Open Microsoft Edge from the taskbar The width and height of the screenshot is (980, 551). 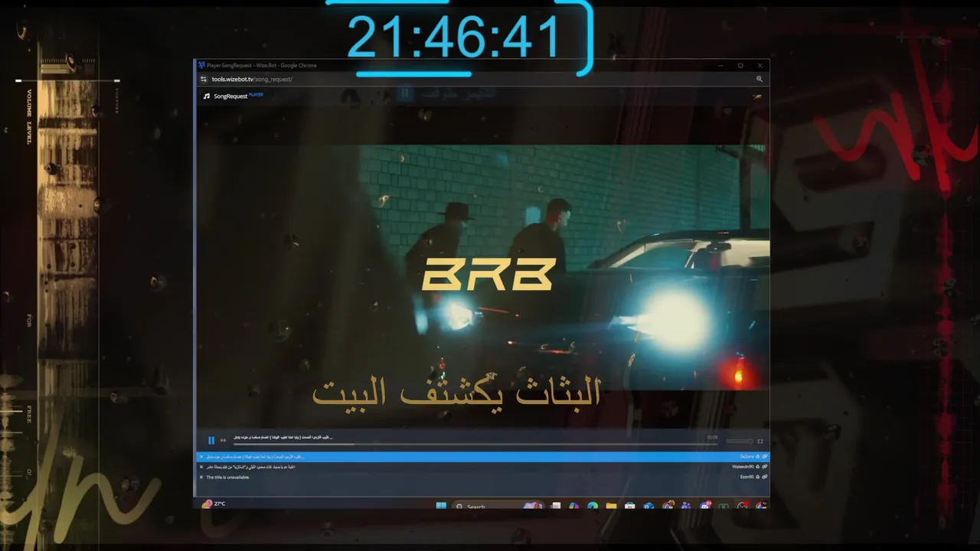pos(593,506)
